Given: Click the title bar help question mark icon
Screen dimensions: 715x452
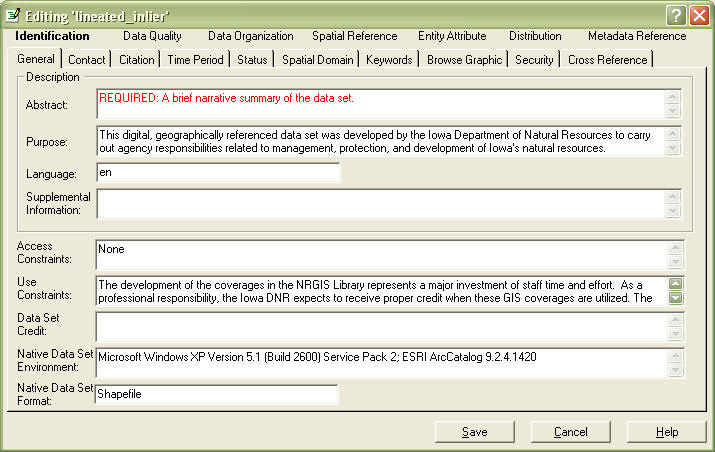Looking at the screenshot, I should click(677, 14).
